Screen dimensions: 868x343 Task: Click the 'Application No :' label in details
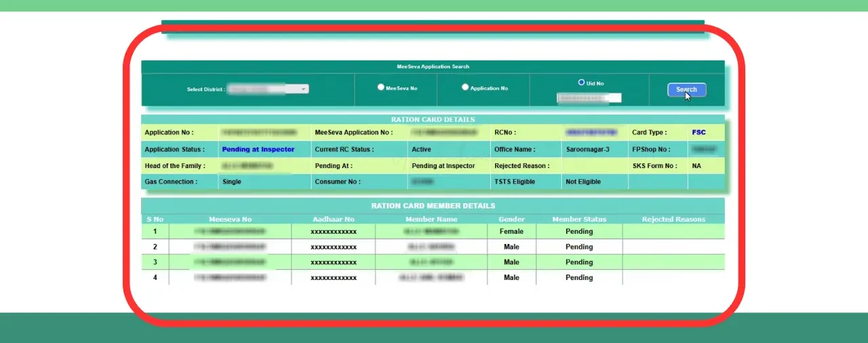pos(169,132)
